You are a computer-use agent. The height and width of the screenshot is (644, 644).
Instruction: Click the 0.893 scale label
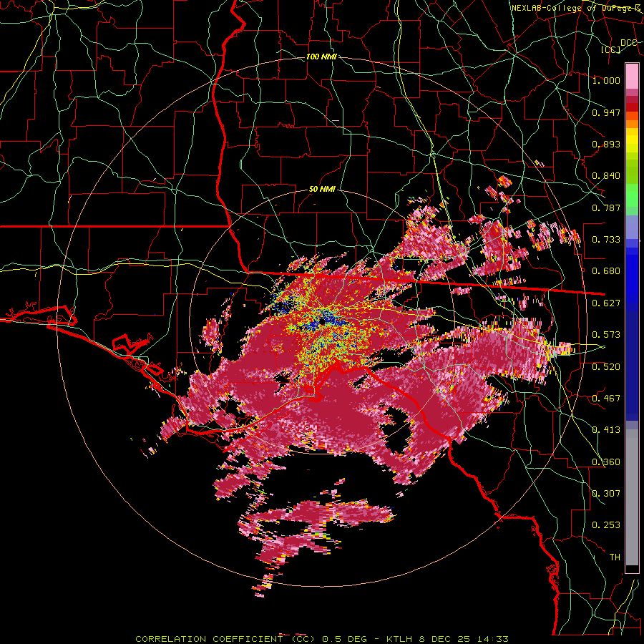(606, 144)
